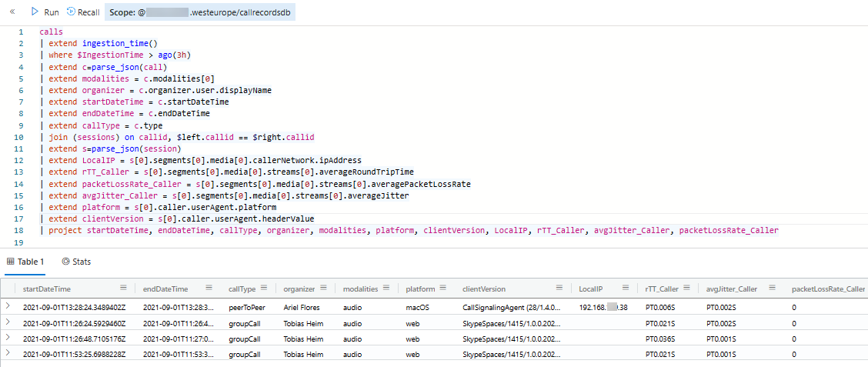Open organizer column menu icon
Viewport: 868px width, 367px height.
tap(323, 289)
